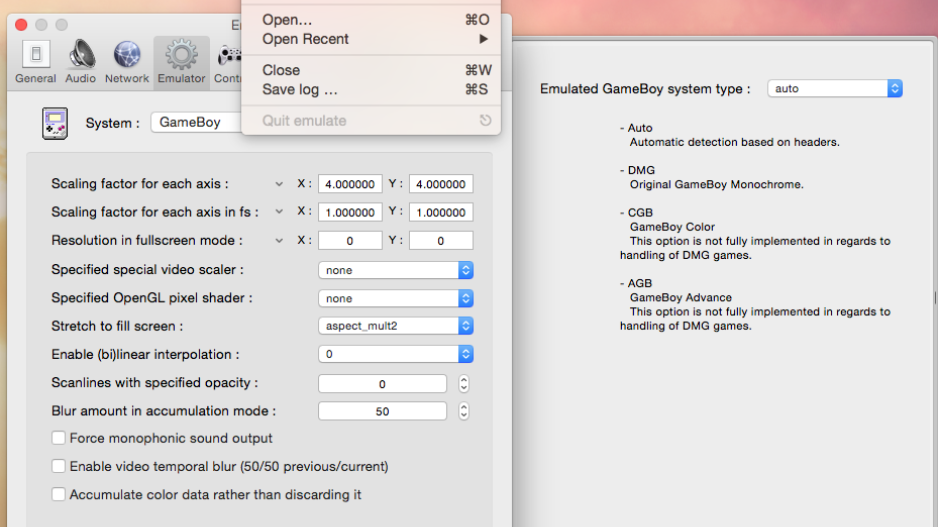Open the Open Recent submenu
The image size is (938, 527).
pos(371,39)
